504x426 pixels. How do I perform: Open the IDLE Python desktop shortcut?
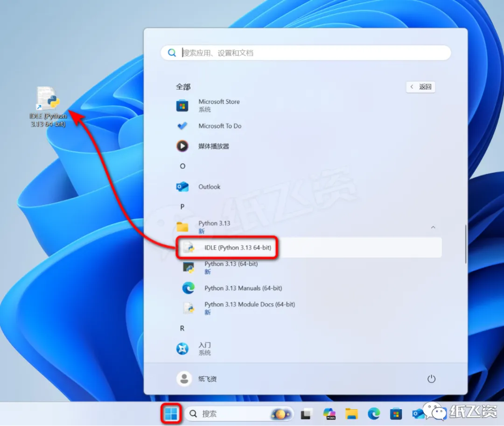48,107
